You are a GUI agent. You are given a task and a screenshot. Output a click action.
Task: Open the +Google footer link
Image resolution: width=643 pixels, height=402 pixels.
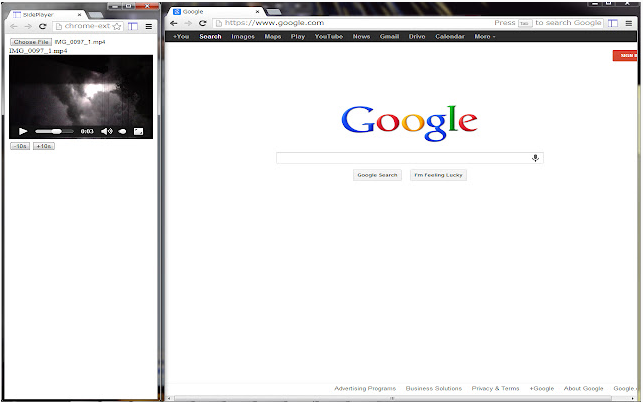click(x=542, y=388)
